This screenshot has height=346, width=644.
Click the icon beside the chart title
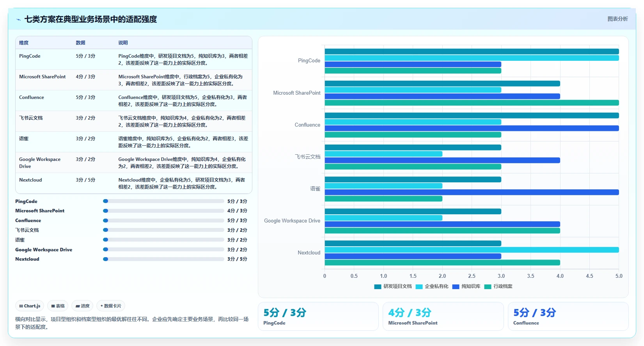point(18,19)
